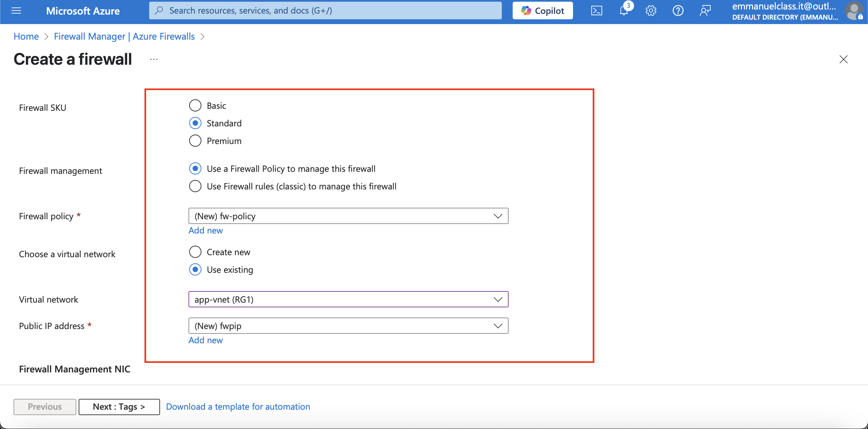Click the Microsoft Azure title
Image resolution: width=868 pixels, height=429 pixels.
(x=83, y=11)
